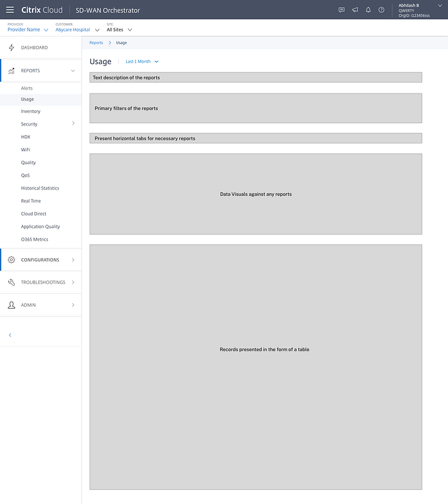The height and width of the screenshot is (504, 448).
Task: Click the Usage page heading
Action: pos(100,61)
